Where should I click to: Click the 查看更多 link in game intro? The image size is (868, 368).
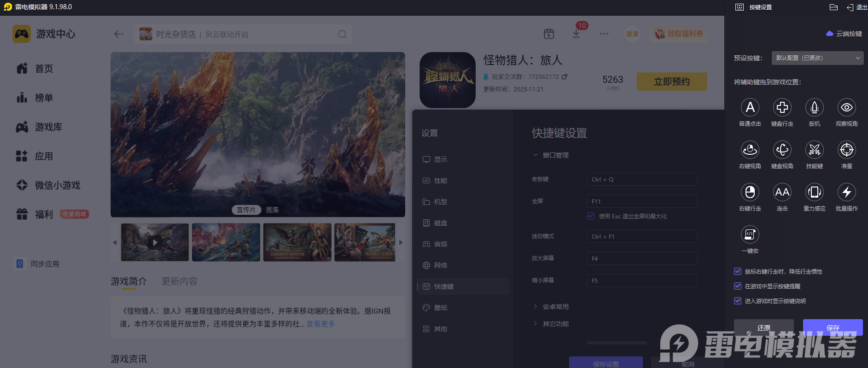pyautogui.click(x=321, y=324)
